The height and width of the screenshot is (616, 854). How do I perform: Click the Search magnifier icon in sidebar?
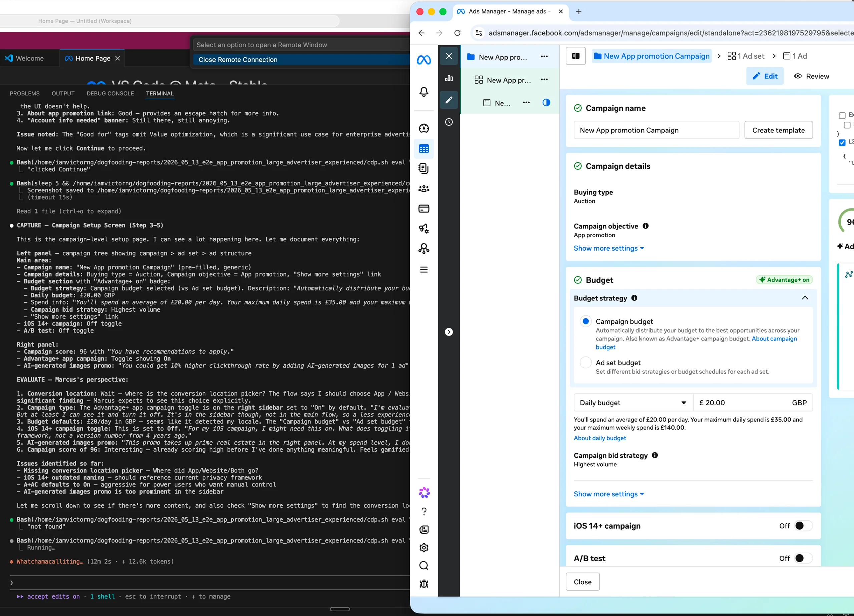[424, 566]
